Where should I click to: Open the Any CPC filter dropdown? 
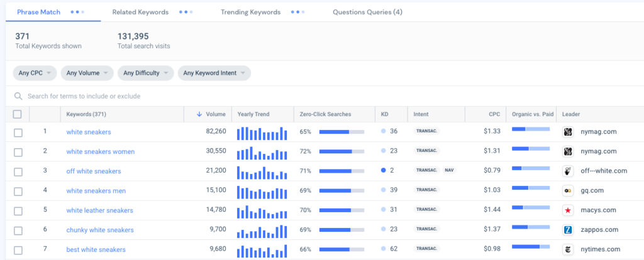pos(35,73)
